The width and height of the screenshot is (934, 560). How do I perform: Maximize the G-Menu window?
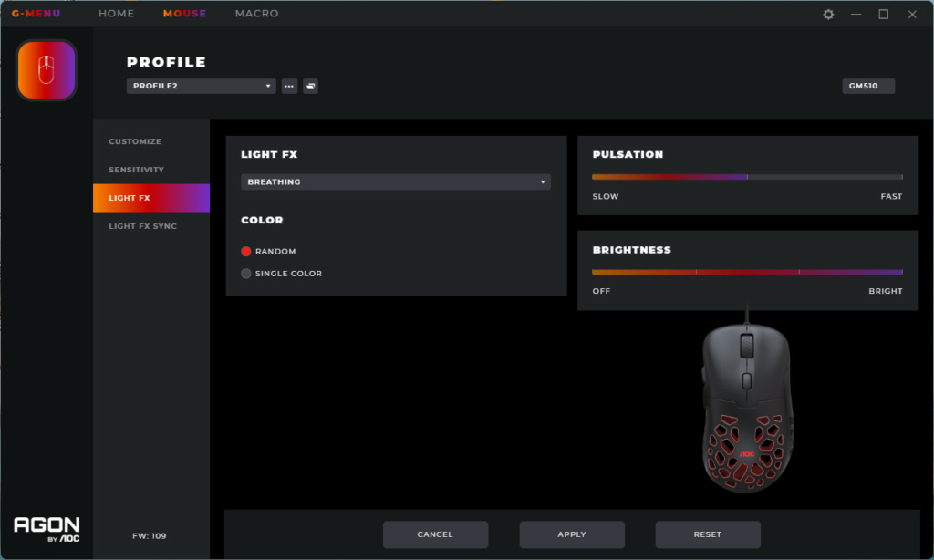click(883, 15)
